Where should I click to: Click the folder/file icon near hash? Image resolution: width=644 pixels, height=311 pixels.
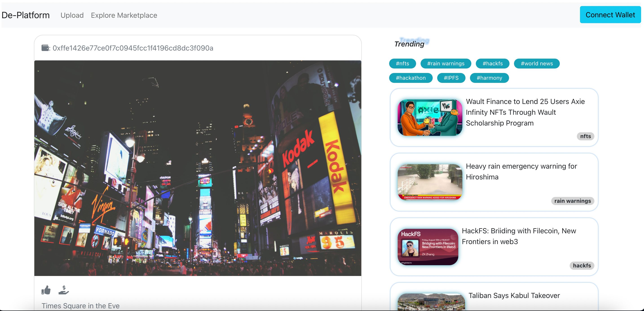[x=45, y=48]
